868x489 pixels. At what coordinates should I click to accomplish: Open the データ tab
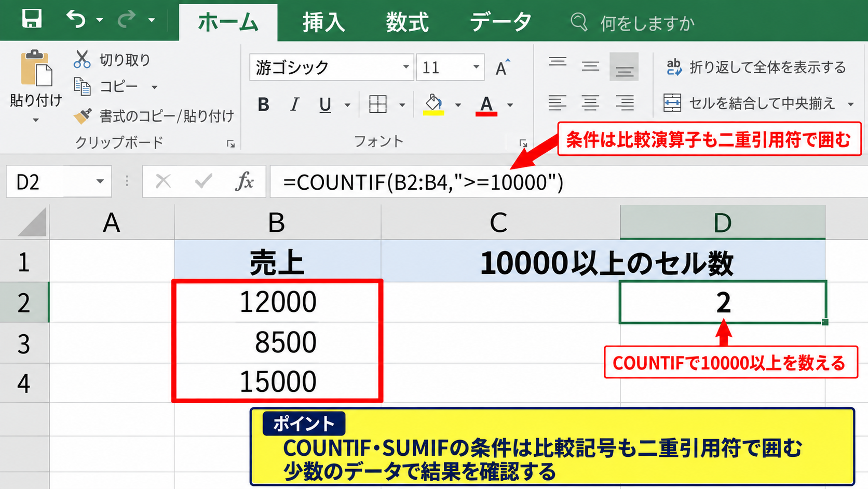[x=500, y=23]
